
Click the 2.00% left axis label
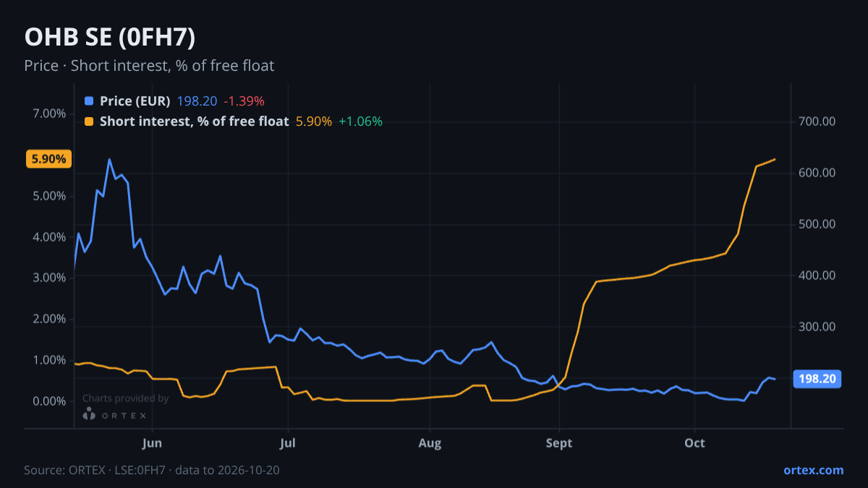tap(49, 319)
